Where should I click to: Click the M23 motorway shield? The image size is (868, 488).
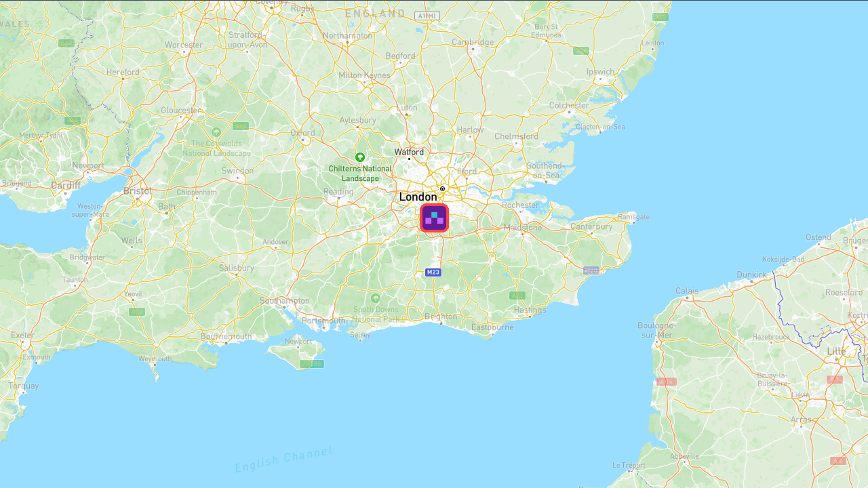(x=433, y=272)
